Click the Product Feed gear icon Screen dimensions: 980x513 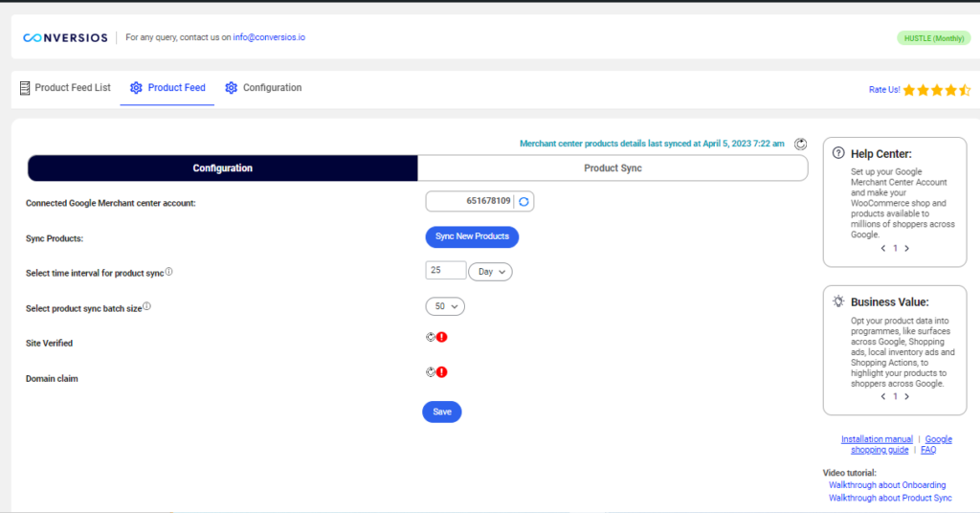pos(136,88)
